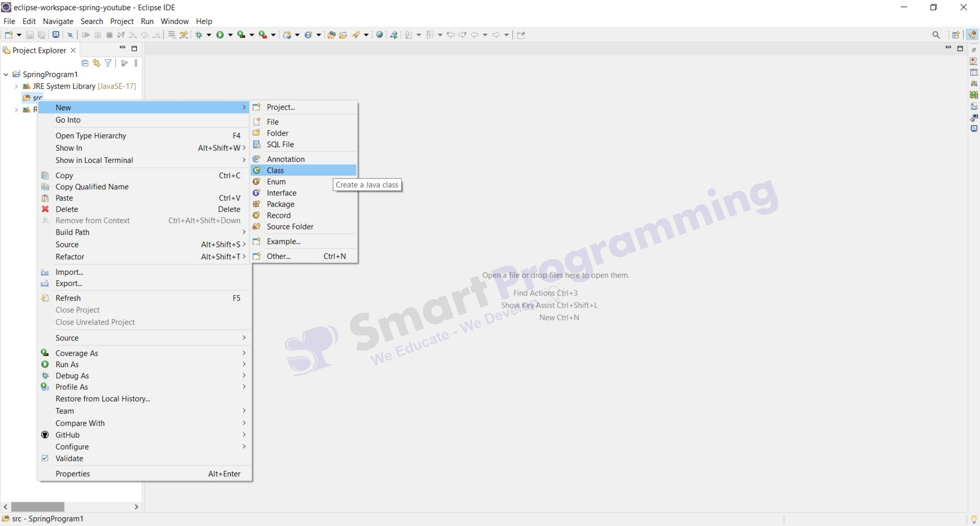This screenshot has width=980, height=526.
Task: Click Project Explorer horizontal scrollbar thumb
Action: pos(38,507)
